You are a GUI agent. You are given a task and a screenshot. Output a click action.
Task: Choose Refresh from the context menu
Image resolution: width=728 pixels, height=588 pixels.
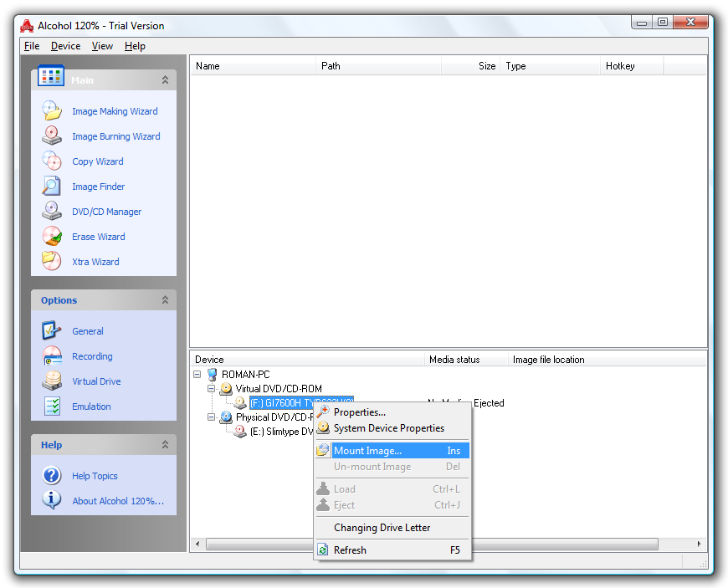(x=392, y=550)
